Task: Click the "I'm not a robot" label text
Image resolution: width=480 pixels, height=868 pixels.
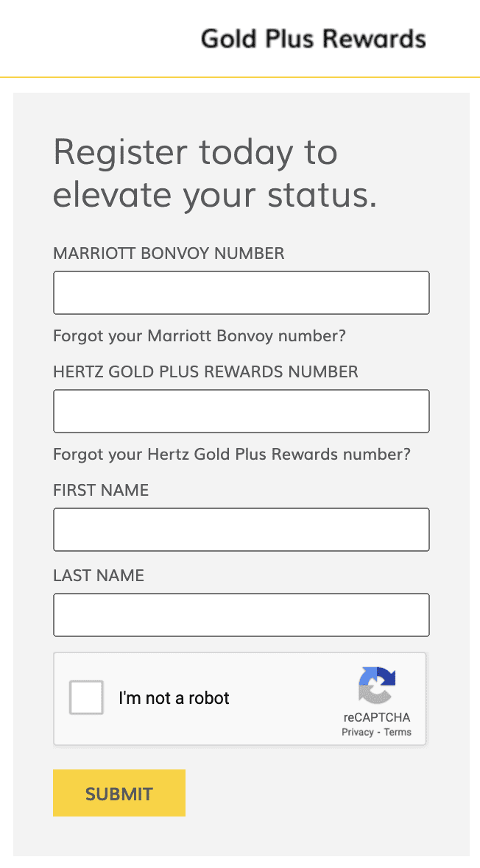Action: point(174,697)
